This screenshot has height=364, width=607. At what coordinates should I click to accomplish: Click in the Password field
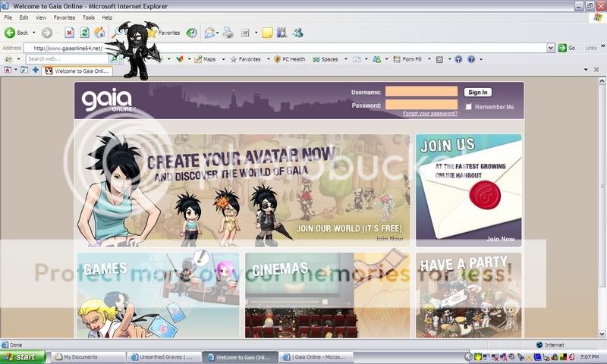(x=421, y=105)
